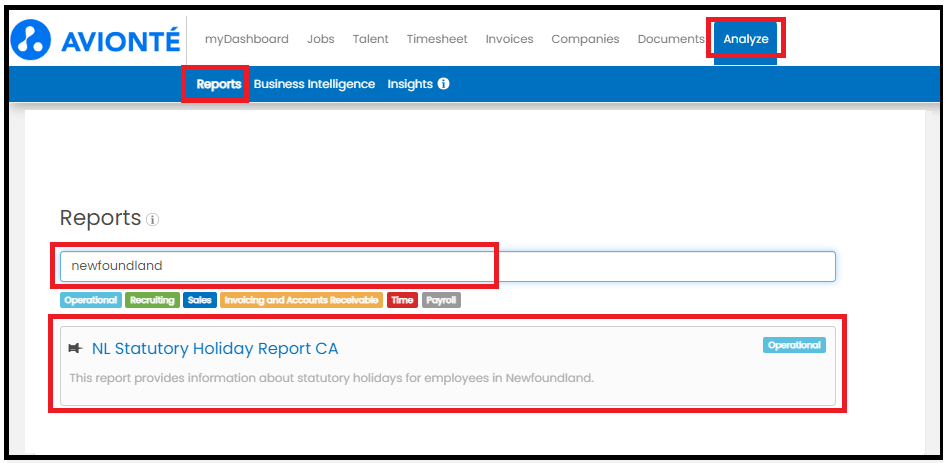Open the Jobs menu item

[321, 39]
